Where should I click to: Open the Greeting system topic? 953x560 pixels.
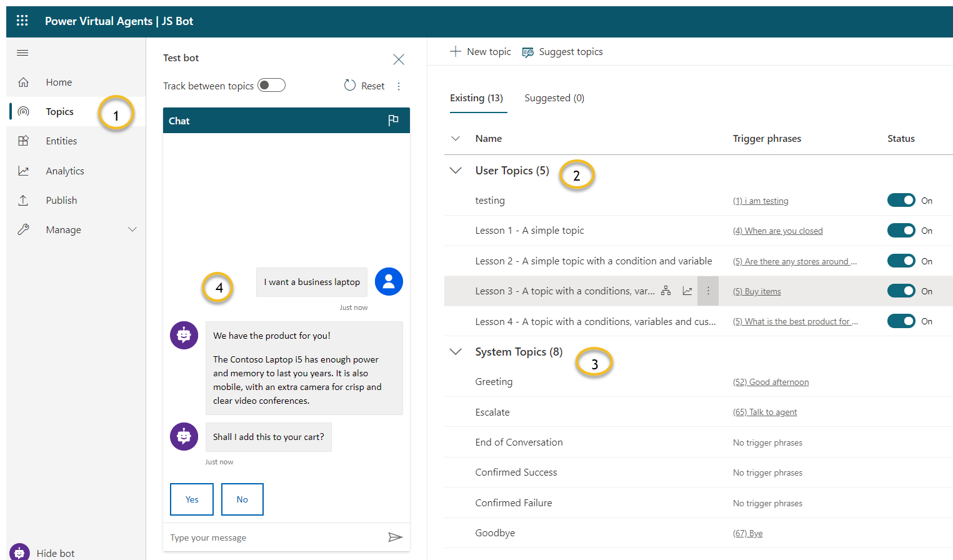[x=494, y=381]
